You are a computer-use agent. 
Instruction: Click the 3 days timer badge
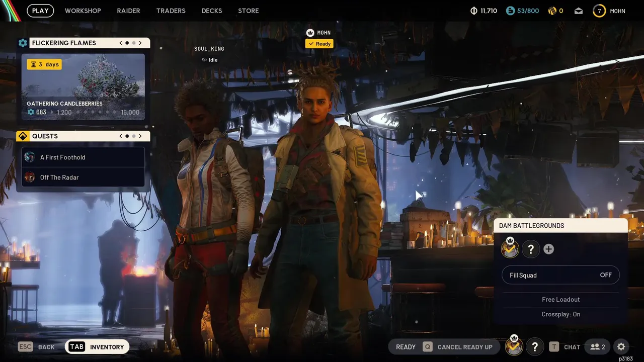pos(44,64)
